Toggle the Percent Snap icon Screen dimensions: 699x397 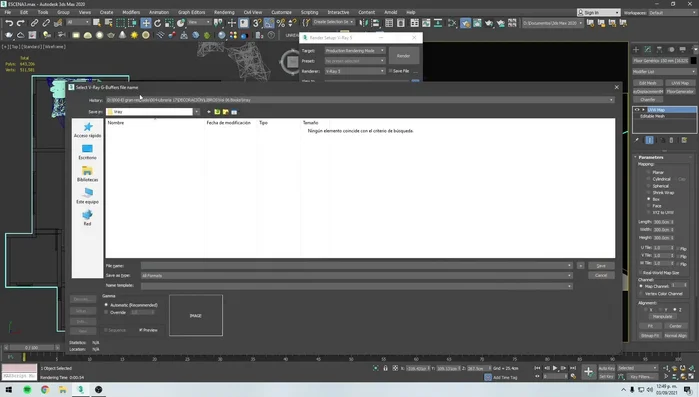click(280, 23)
